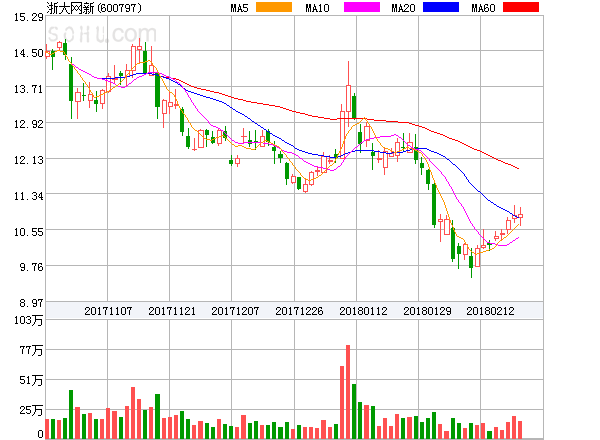Image resolution: width=600 pixels, height=440 pixels.
Task: Select the MA60 legend label
Action: click(483, 8)
